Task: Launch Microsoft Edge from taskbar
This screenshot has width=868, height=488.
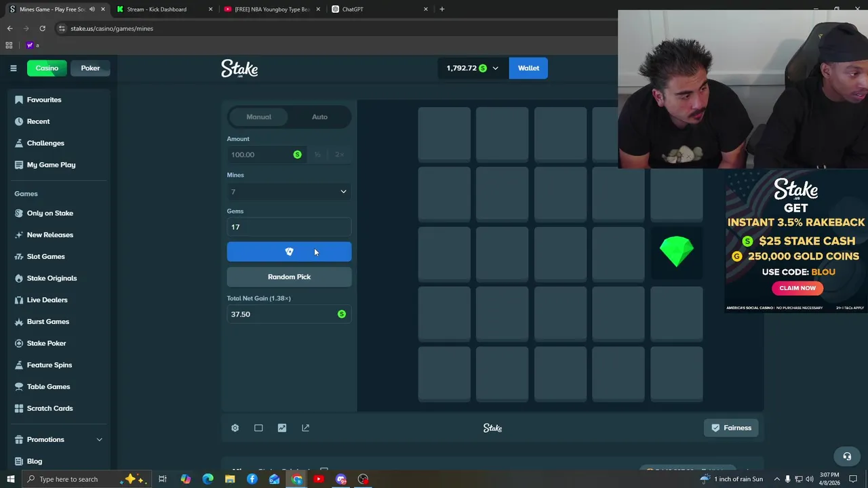Action: coord(208,479)
